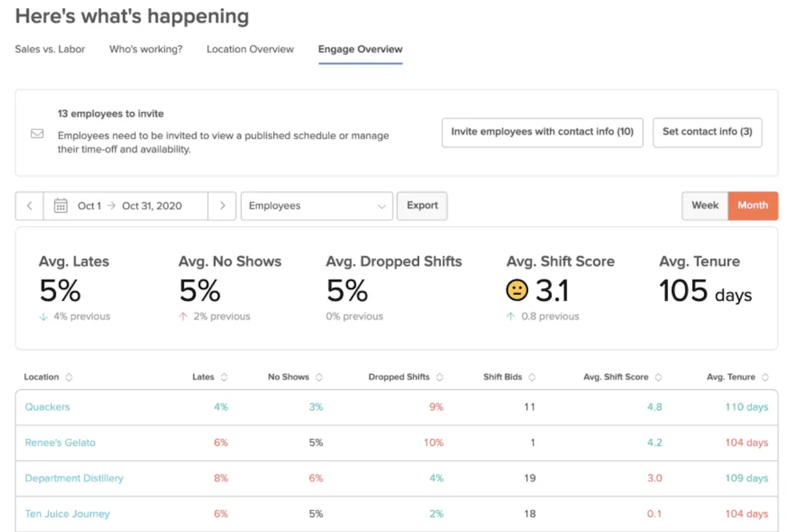The height and width of the screenshot is (532, 798).
Task: Click 0.8 previous under Avg. Shift Score
Action: pyautogui.click(x=550, y=317)
